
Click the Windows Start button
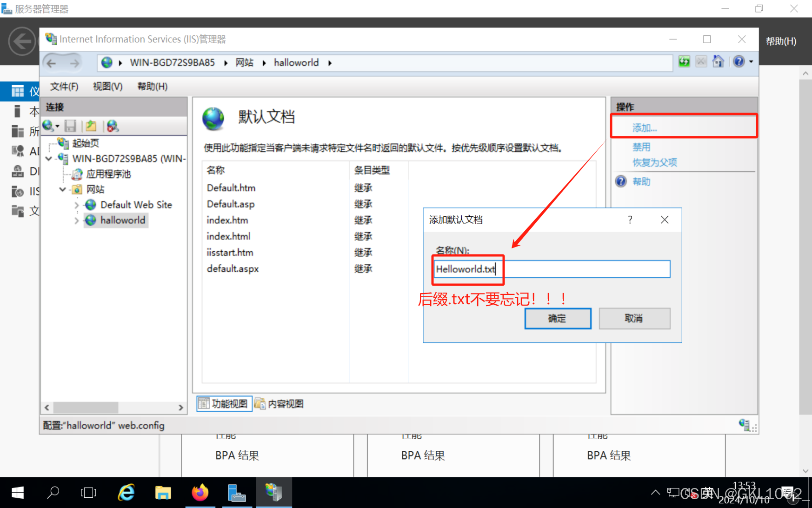coord(18,493)
